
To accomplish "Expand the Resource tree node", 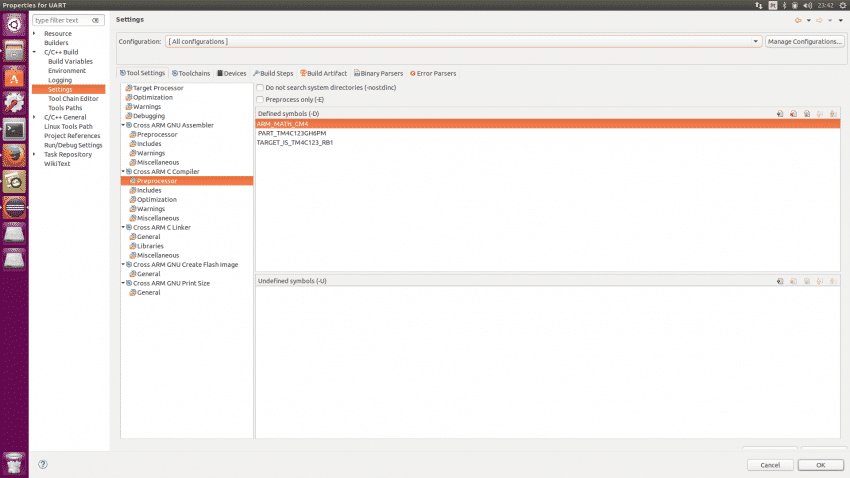I will click(x=35, y=34).
